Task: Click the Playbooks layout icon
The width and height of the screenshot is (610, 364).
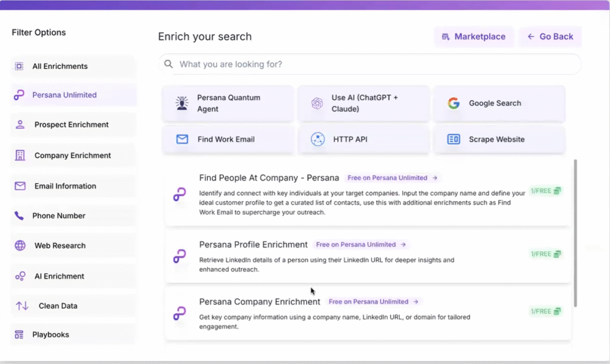Action: click(19, 334)
